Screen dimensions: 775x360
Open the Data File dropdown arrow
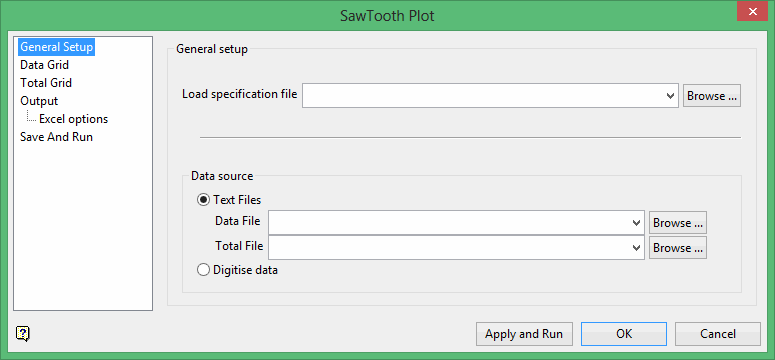tap(637, 223)
